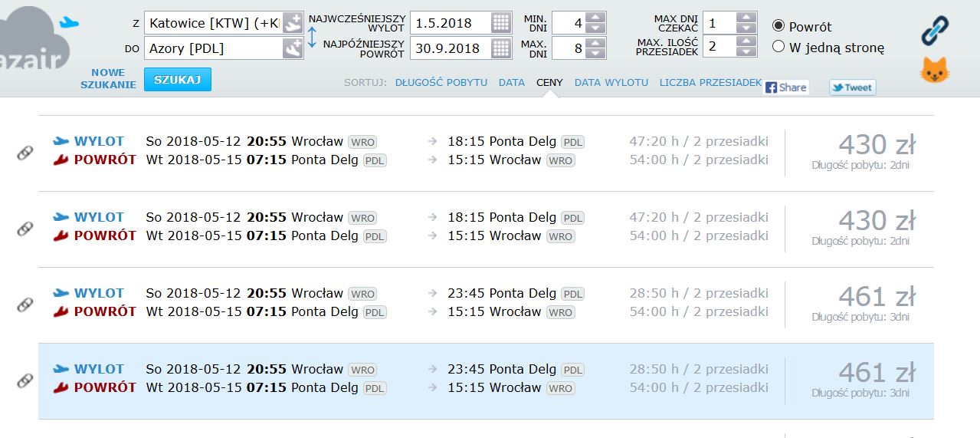980x438 pixels.
Task: Click the Nowe szukanie link
Action: [x=108, y=79]
